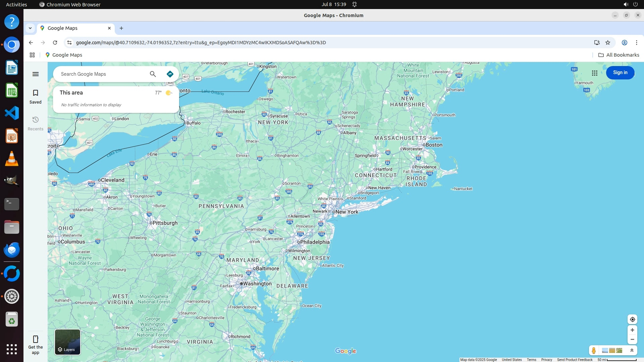Click the Sign in button
This screenshot has width=644, height=362.
620,73
